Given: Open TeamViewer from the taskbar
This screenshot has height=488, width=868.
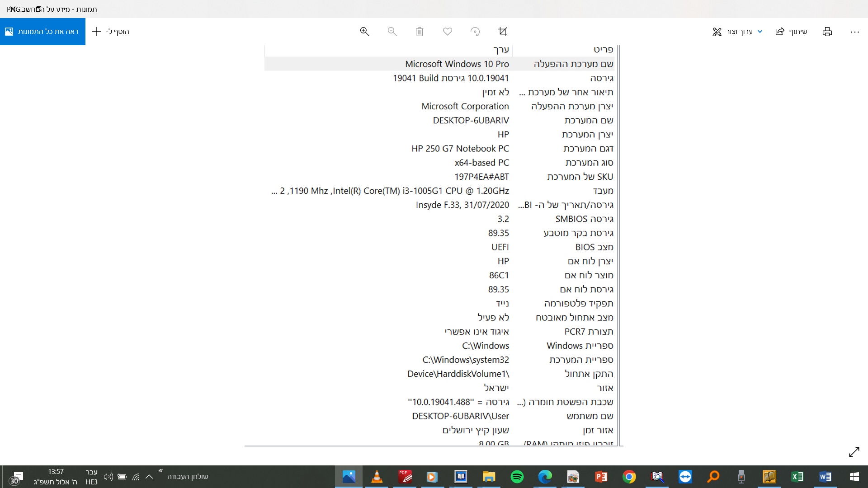Looking at the screenshot, I should click(x=685, y=477).
